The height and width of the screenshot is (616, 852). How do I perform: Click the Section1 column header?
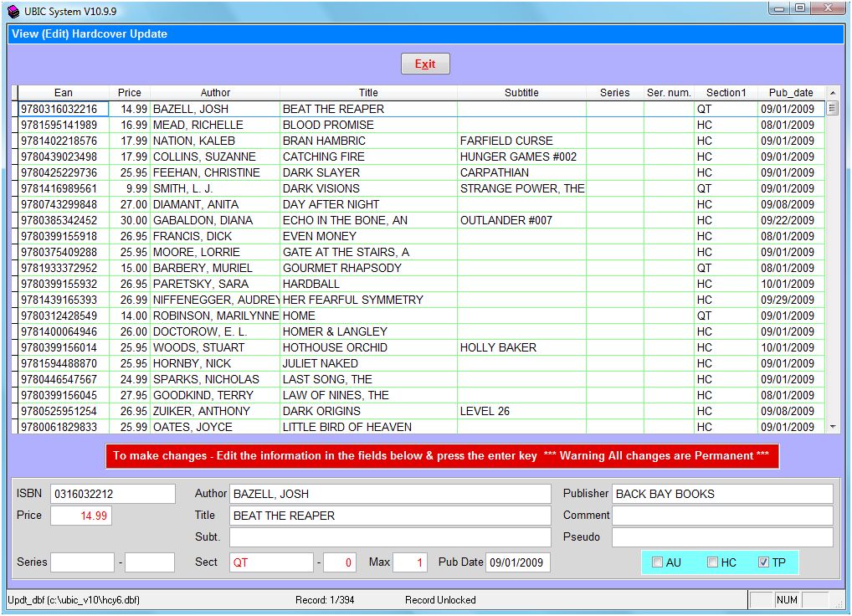click(726, 93)
